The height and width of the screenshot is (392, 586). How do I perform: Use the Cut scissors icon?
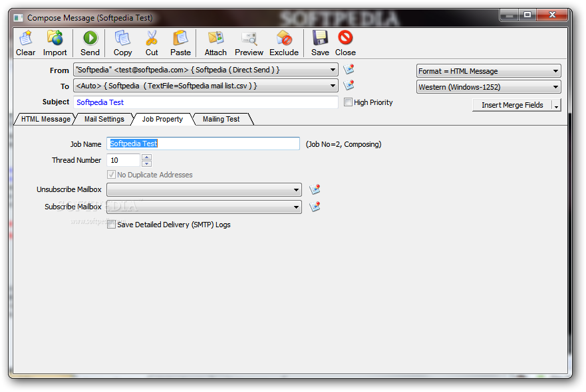[152, 43]
